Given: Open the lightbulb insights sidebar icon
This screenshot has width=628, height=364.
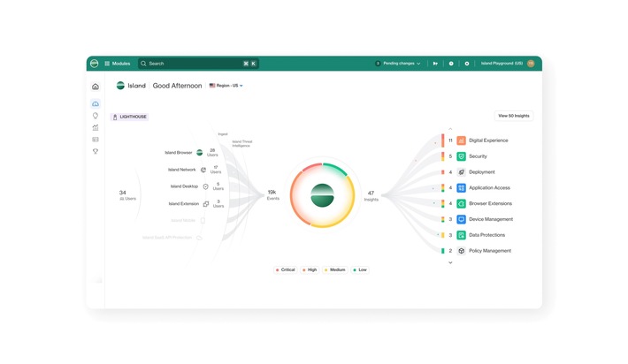Looking at the screenshot, I should click(96, 116).
